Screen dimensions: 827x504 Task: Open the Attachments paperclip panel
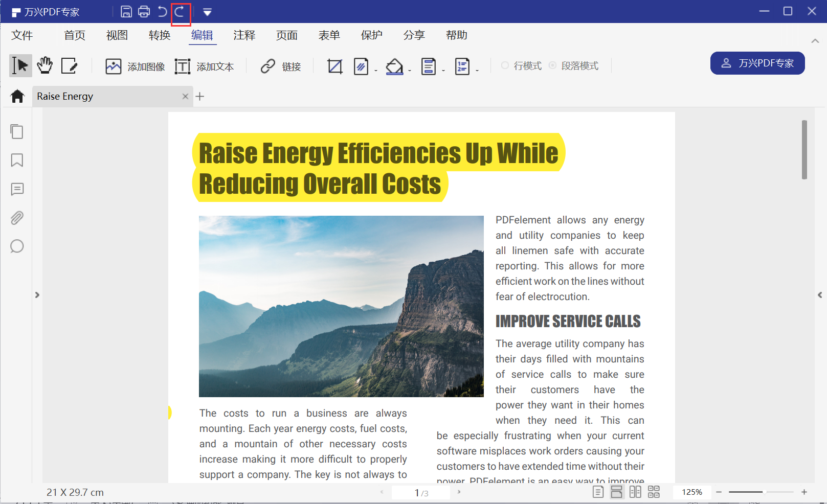[x=17, y=218]
